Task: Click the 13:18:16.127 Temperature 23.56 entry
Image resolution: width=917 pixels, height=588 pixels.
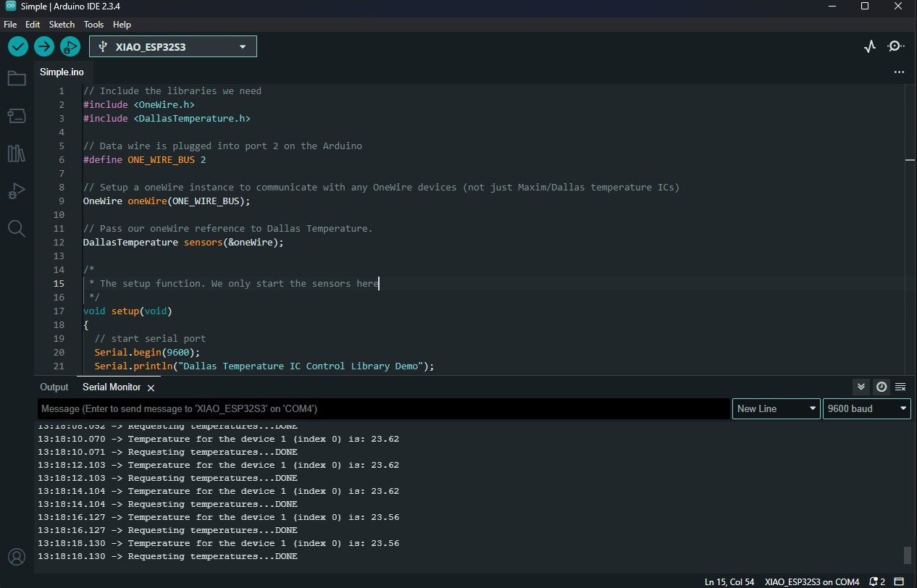Action: tap(219, 517)
